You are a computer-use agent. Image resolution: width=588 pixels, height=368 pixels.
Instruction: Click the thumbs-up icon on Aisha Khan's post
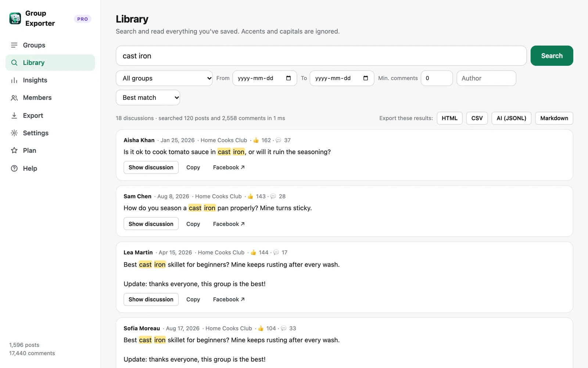tap(256, 140)
